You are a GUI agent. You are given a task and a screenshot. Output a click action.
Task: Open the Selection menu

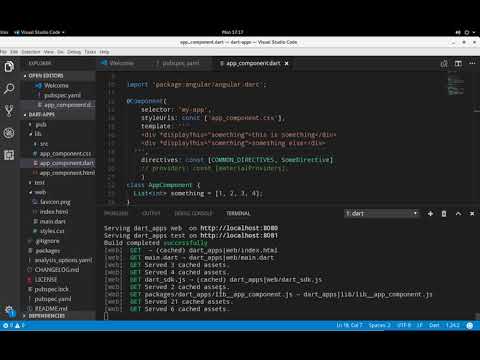point(31,52)
